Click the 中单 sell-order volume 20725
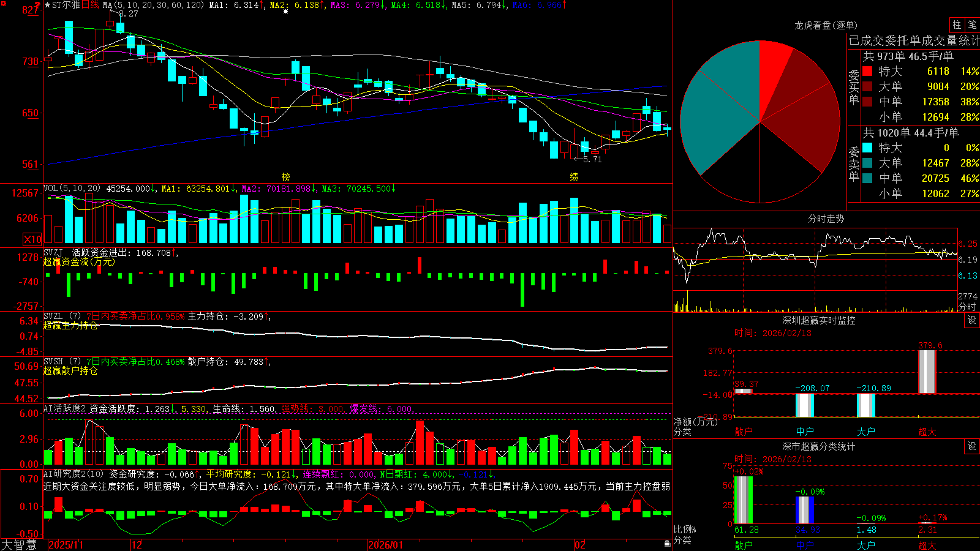Screen dimensions: 980x551 pyautogui.click(x=935, y=178)
